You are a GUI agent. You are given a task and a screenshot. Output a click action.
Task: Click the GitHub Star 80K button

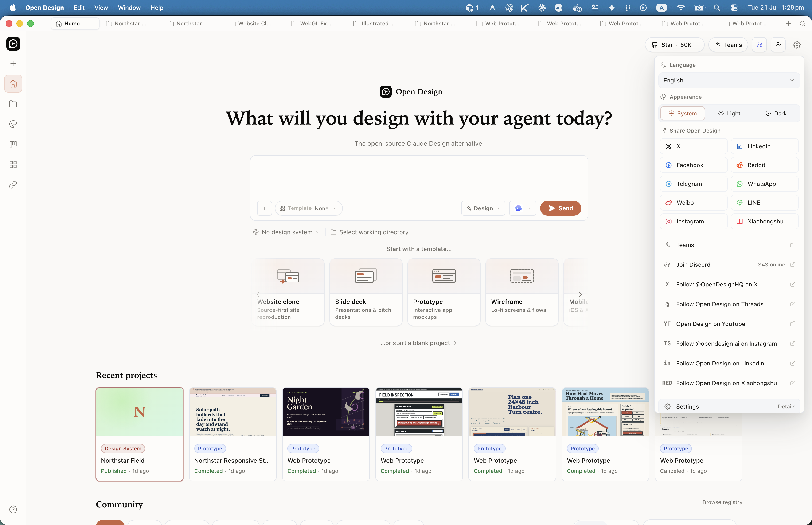[674, 45]
